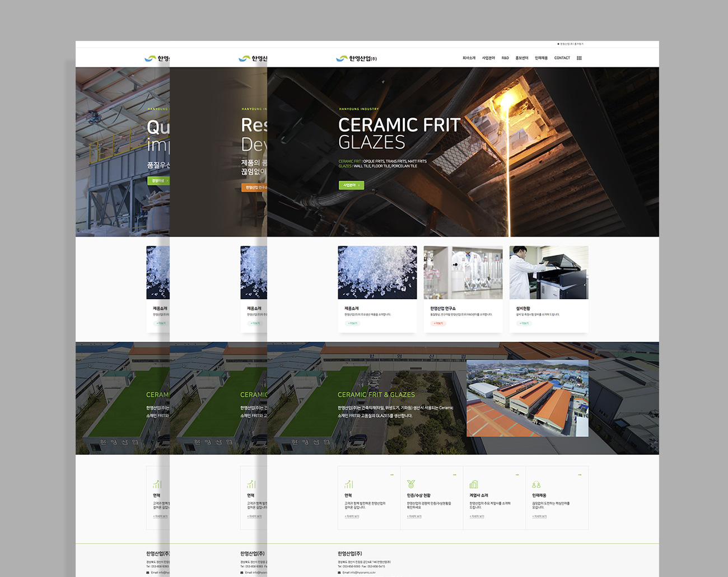Viewport: 728px width, 577px height.
Task: Open the 사업분야 menu
Action: (488, 58)
